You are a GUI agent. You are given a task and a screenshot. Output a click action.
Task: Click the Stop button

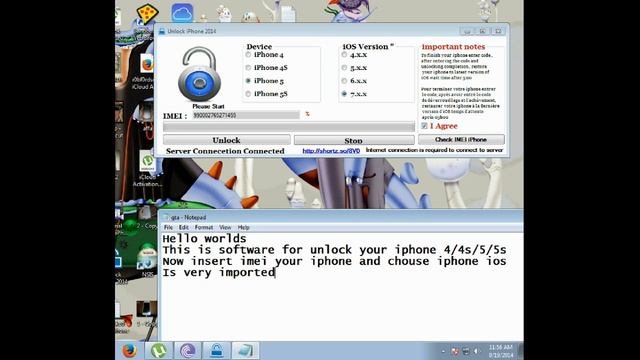[x=354, y=140]
